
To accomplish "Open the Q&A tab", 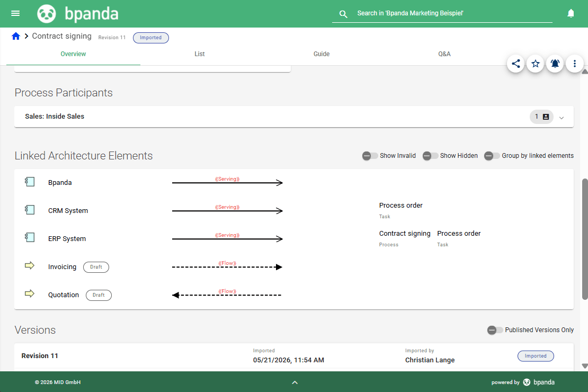I will pyautogui.click(x=444, y=54).
